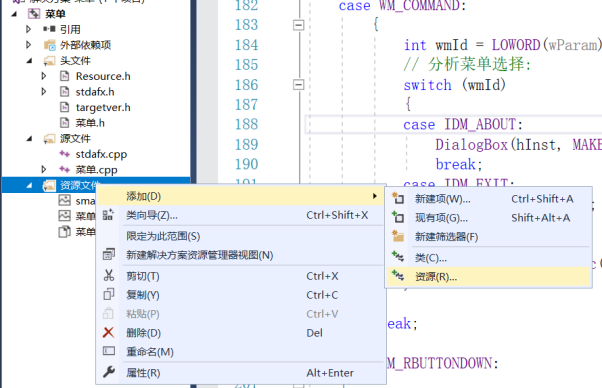Choose 重命名(M) menu entry
The height and width of the screenshot is (388, 602).
241,352
